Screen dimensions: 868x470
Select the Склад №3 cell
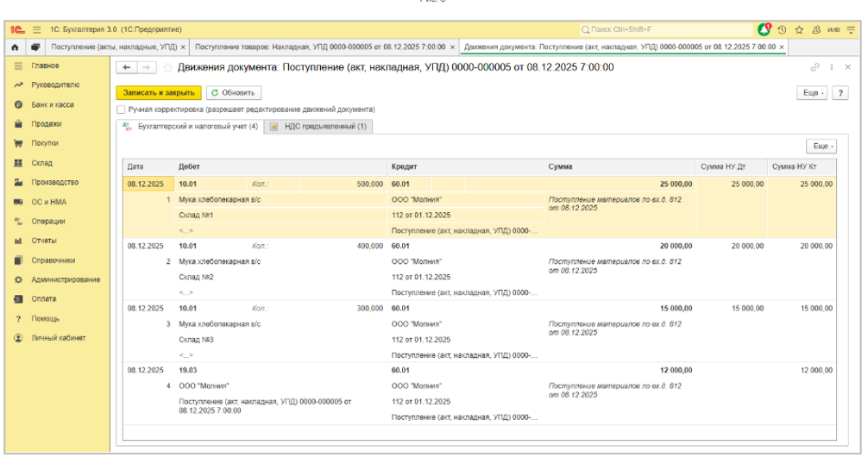coord(280,340)
